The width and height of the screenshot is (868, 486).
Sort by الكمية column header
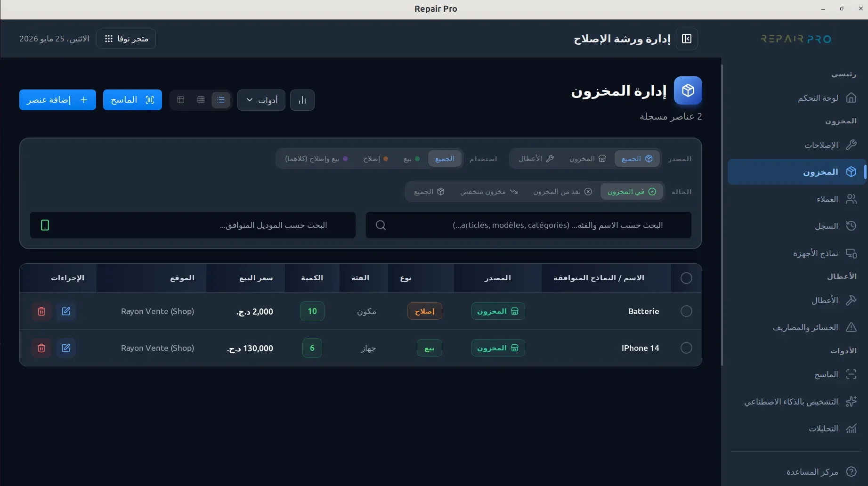312,278
